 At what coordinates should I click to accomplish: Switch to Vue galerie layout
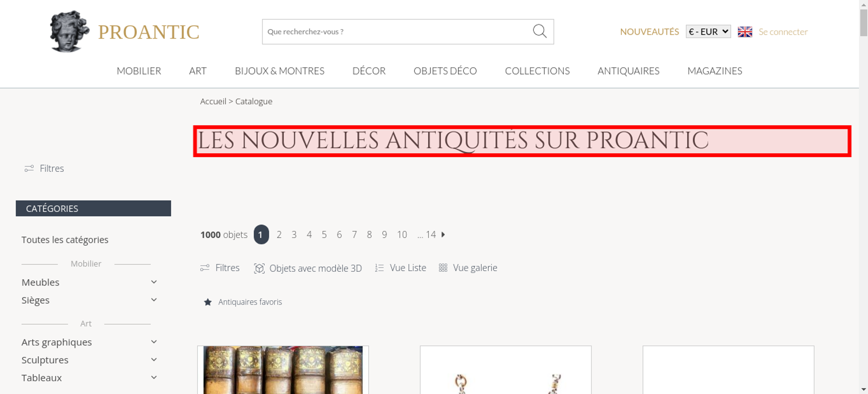468,268
